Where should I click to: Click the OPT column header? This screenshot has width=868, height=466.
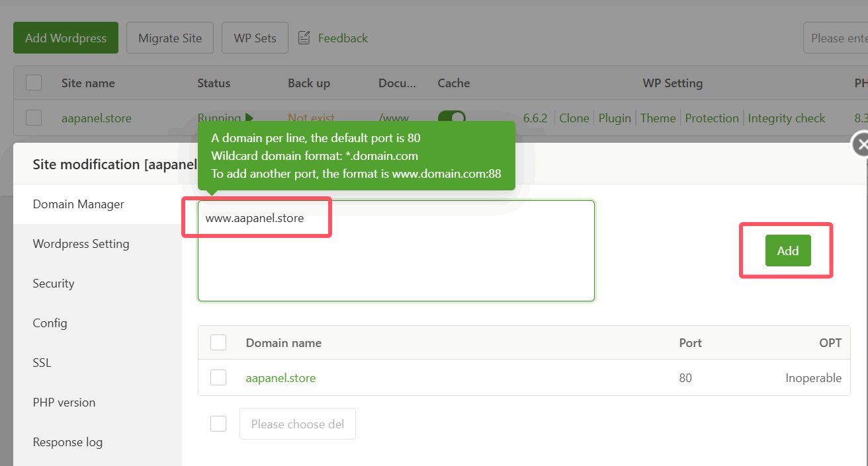coord(830,343)
